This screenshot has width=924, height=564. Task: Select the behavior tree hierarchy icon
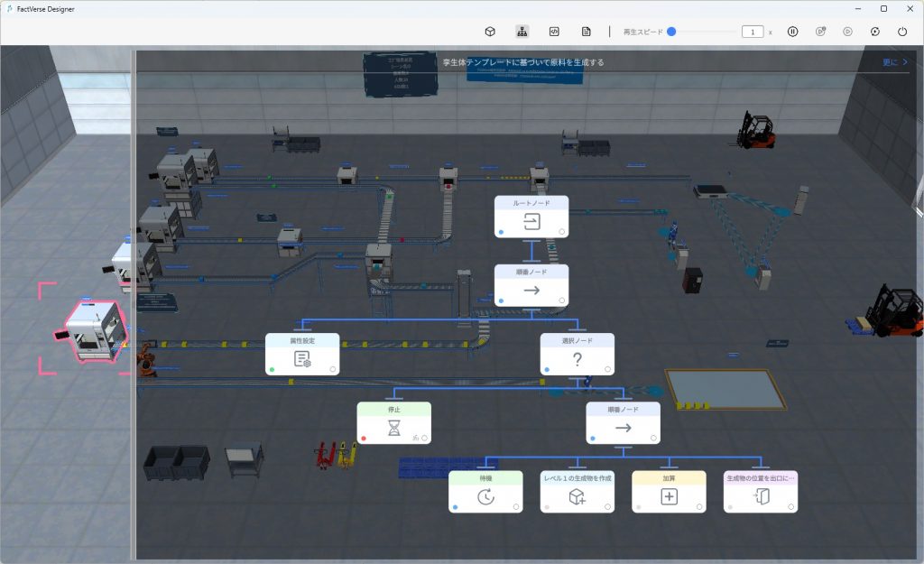tap(522, 32)
